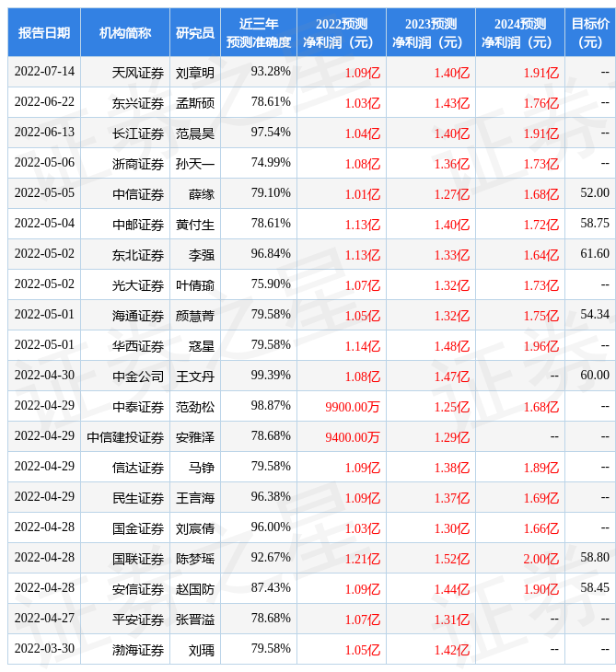616x672 pixels.
Task: Click analyst name 薛缘
Action: point(202,194)
